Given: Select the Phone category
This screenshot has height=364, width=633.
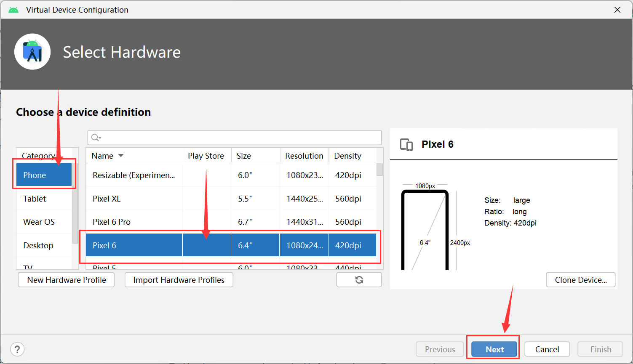Looking at the screenshot, I should point(44,175).
